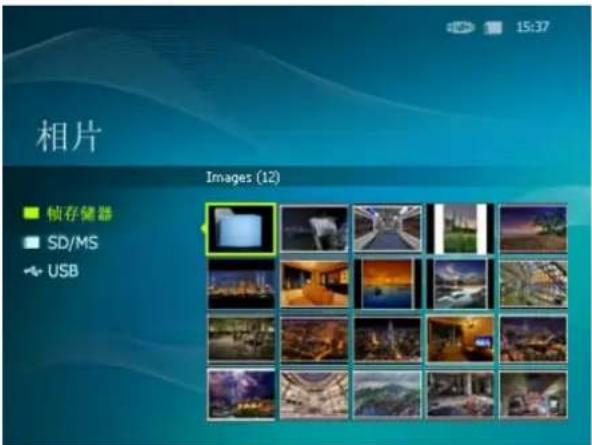Image resolution: width=592 pixels, height=445 pixels.
Task: Click the oval status icon in top bar
Action: pyautogui.click(x=459, y=28)
